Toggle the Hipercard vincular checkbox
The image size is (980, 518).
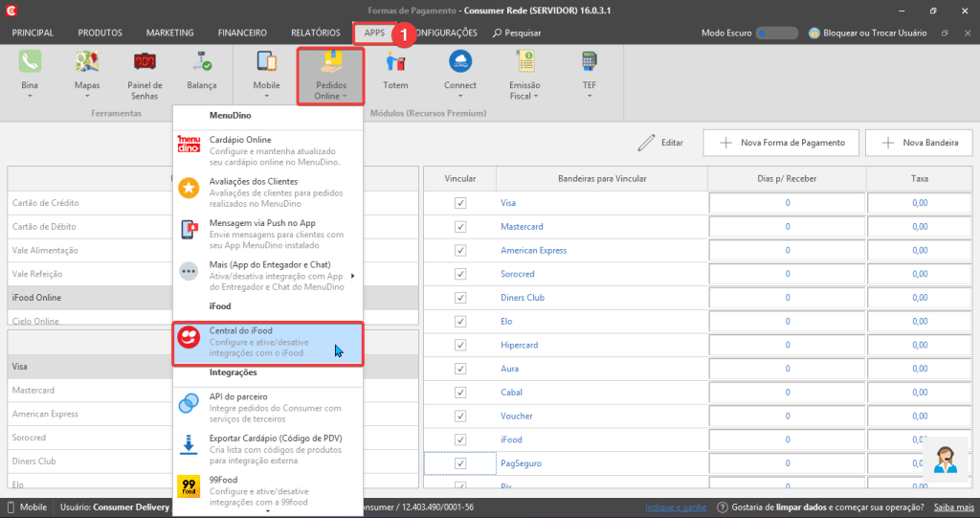(460, 345)
